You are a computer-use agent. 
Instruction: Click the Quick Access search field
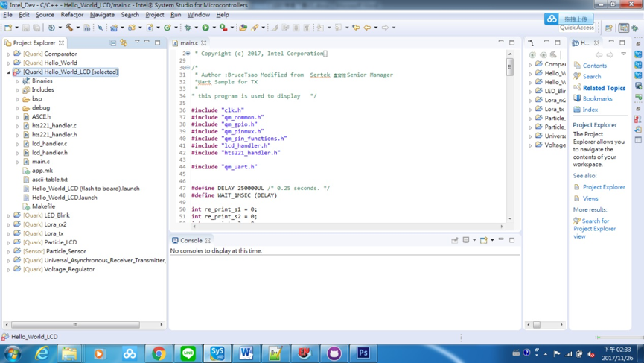click(577, 28)
